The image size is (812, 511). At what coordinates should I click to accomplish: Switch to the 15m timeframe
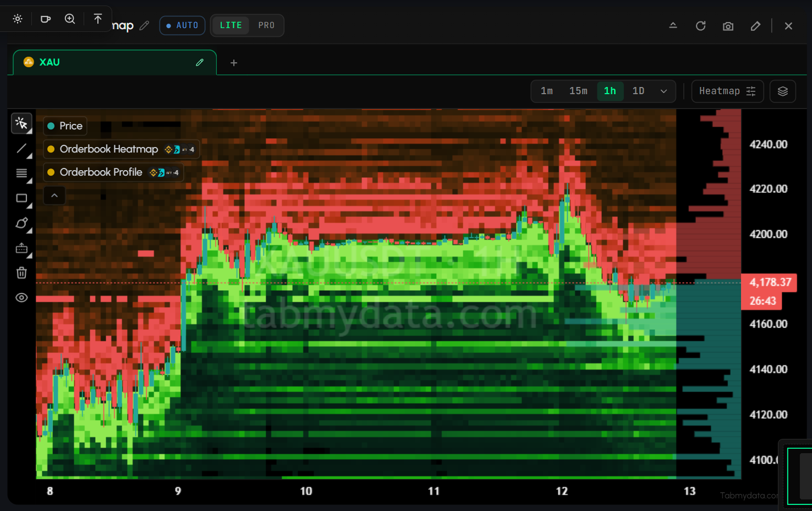(578, 91)
